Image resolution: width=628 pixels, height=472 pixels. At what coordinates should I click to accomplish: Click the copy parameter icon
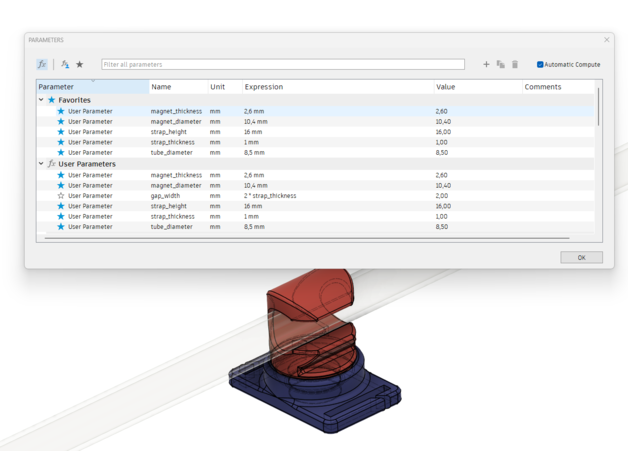[501, 65]
